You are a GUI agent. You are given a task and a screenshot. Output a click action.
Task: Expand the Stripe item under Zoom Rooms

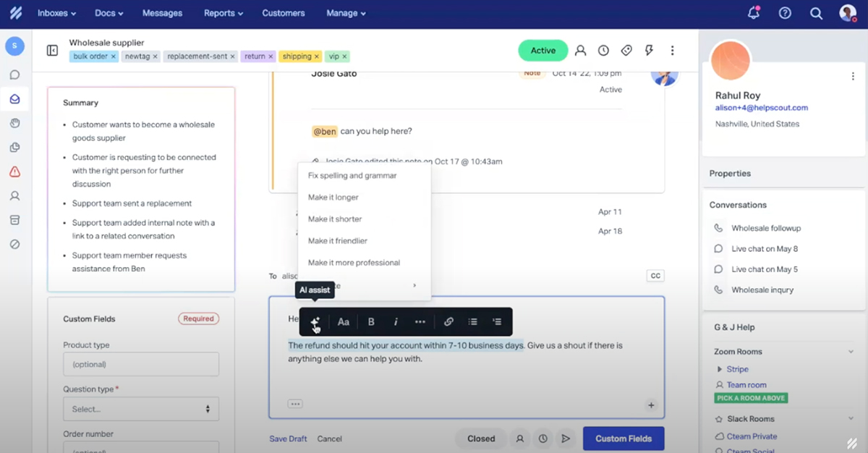[728, 369]
